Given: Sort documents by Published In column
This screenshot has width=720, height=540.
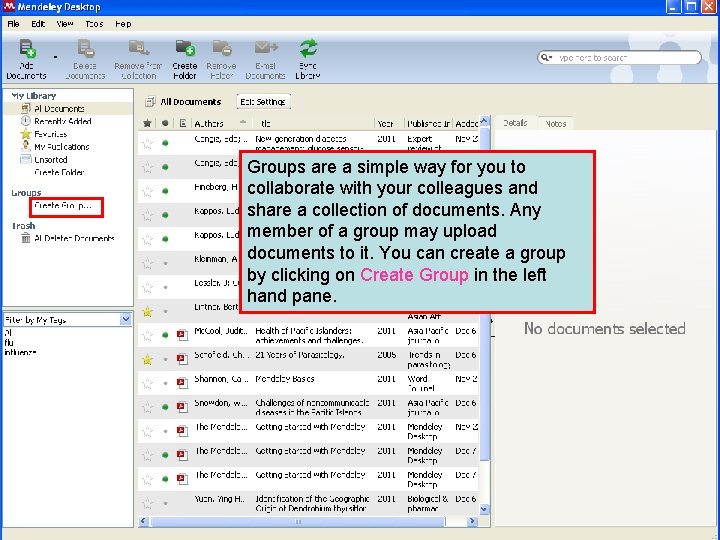Looking at the screenshot, I should (428, 123).
